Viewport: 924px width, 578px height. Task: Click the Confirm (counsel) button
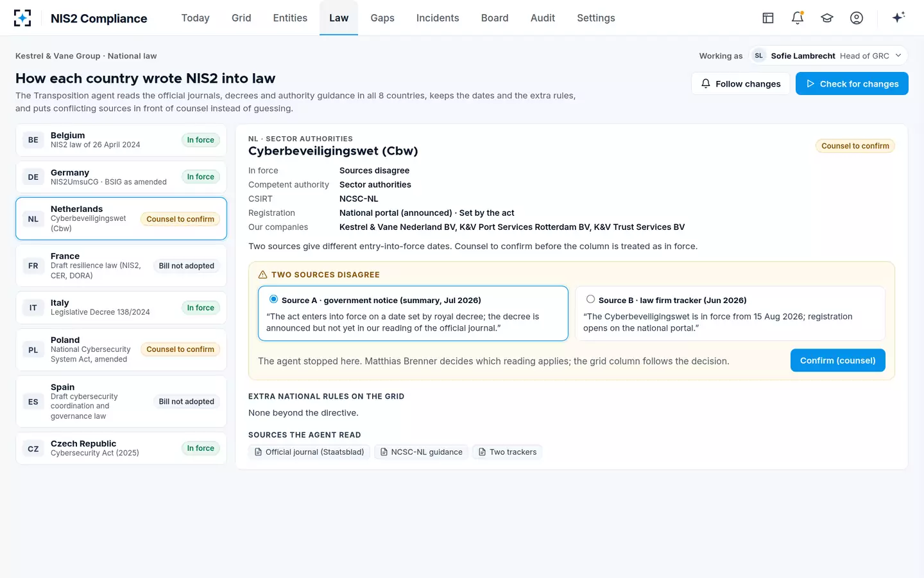pyautogui.click(x=838, y=360)
